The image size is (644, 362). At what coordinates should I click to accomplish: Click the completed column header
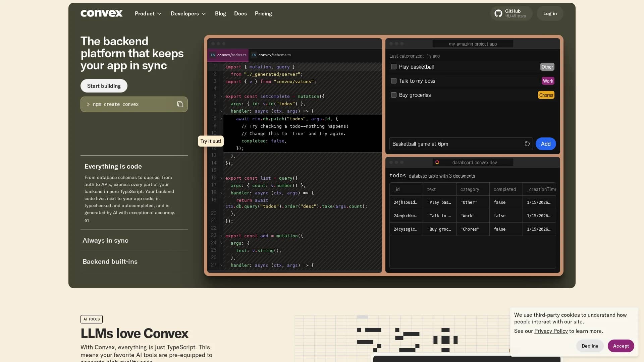(x=506, y=189)
